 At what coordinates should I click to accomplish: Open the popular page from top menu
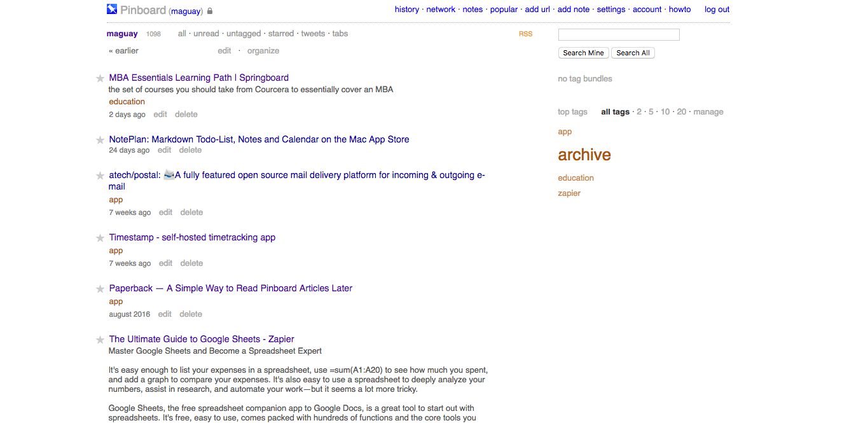(x=504, y=10)
